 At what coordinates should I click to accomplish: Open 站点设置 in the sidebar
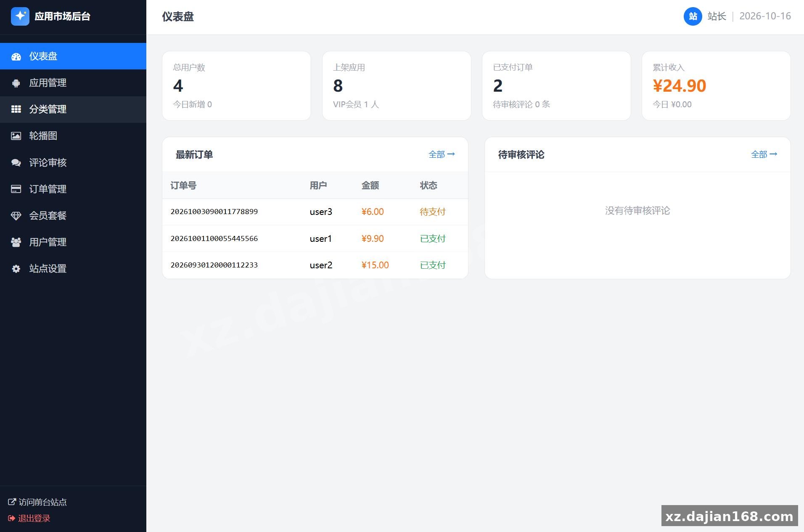(73, 269)
